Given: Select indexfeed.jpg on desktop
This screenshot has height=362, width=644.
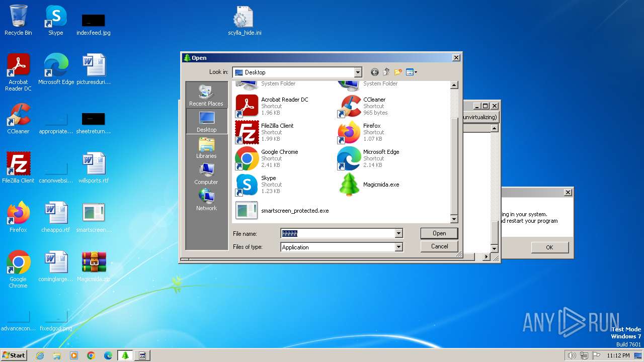Looking at the screenshot, I should click(x=94, y=24).
